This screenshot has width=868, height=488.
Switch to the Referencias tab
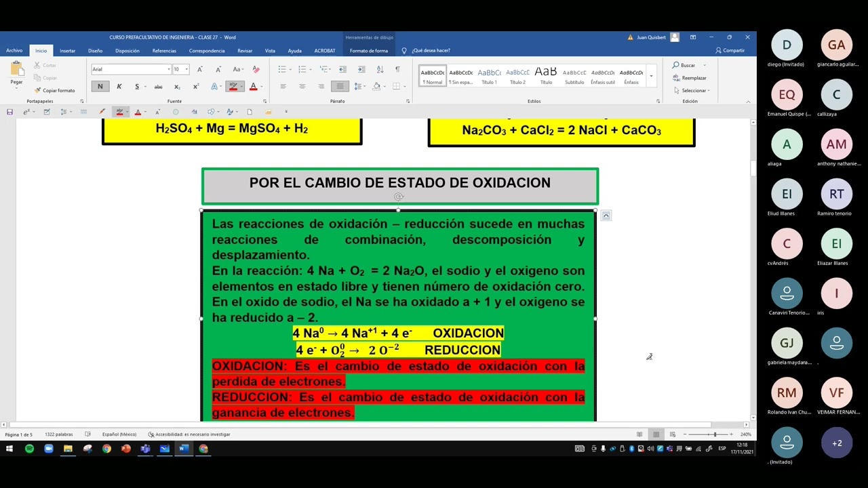[x=164, y=51]
